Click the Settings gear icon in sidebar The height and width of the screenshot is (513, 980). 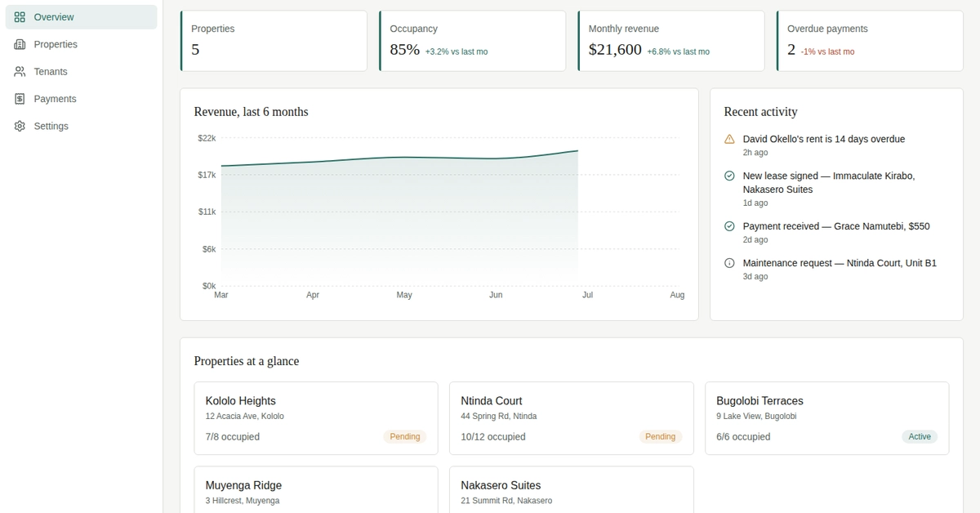coord(20,127)
